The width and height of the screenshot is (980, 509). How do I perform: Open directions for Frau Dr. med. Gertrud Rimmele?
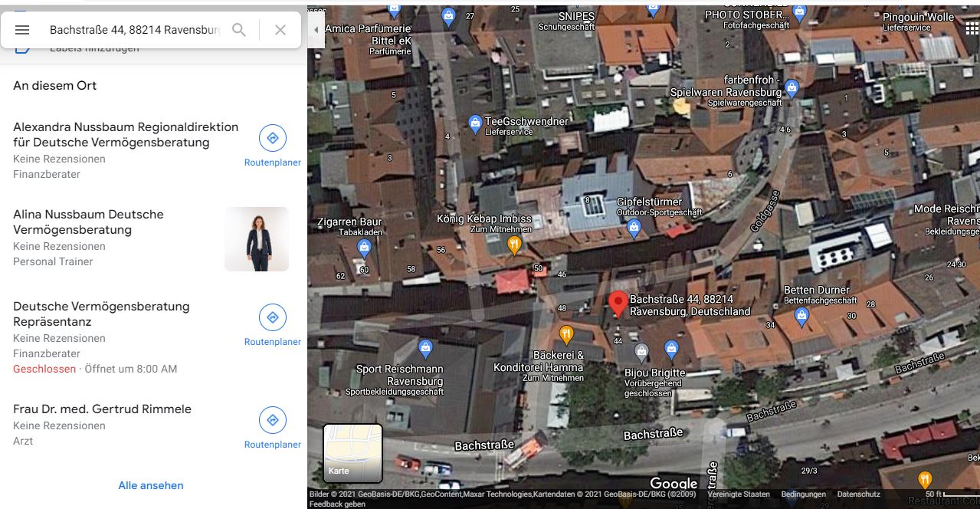tap(272, 428)
